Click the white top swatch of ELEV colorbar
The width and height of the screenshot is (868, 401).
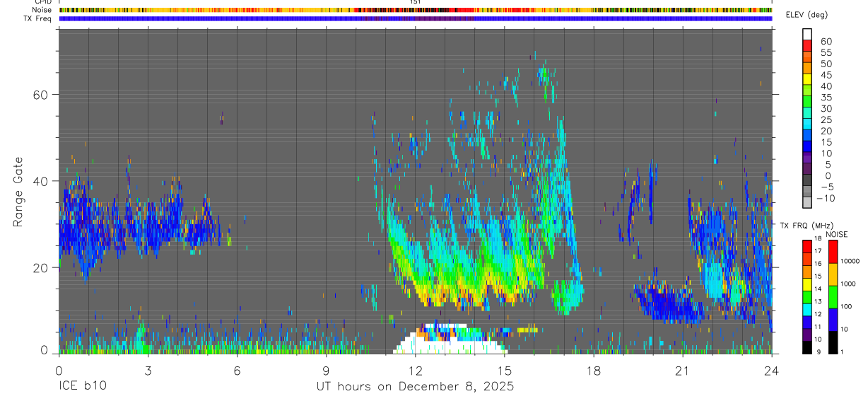click(807, 35)
